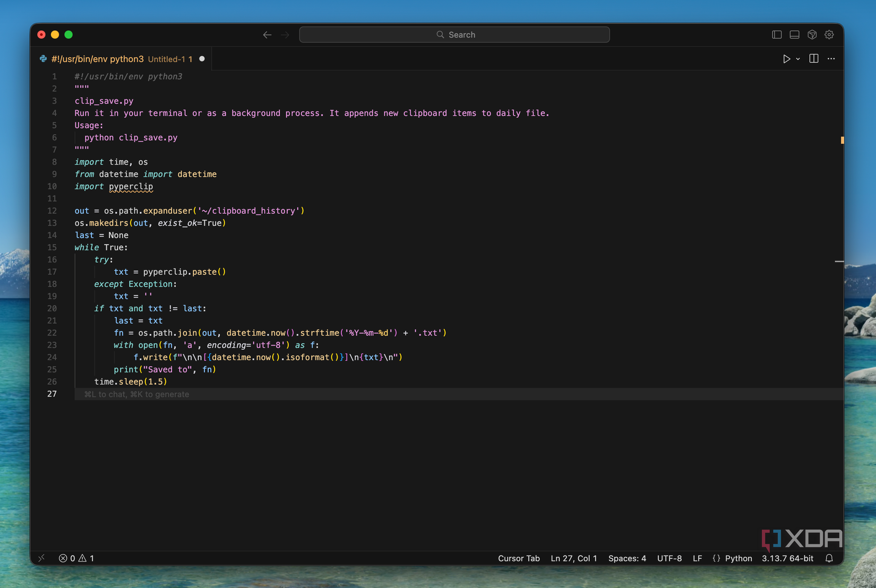Open indentation settings showing Spaces: 4
This screenshot has height=588, width=876.
pyautogui.click(x=627, y=558)
